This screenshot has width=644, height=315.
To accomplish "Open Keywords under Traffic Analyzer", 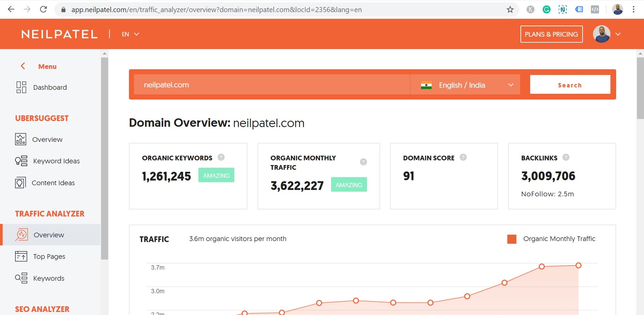I will click(49, 278).
